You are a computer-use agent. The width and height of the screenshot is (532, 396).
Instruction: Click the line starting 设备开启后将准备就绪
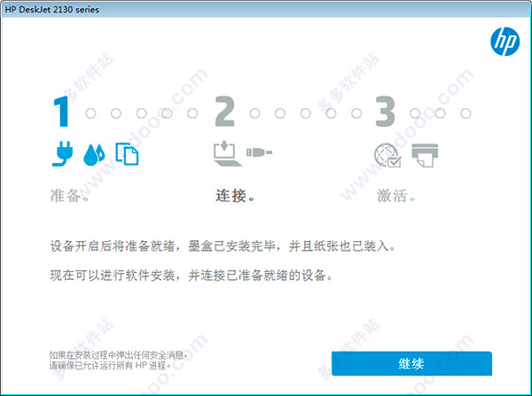pos(223,246)
